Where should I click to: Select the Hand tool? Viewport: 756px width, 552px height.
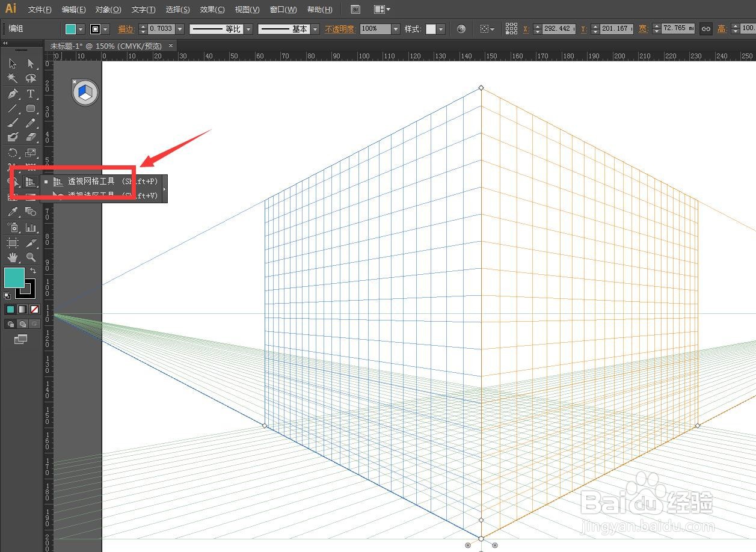[13, 257]
